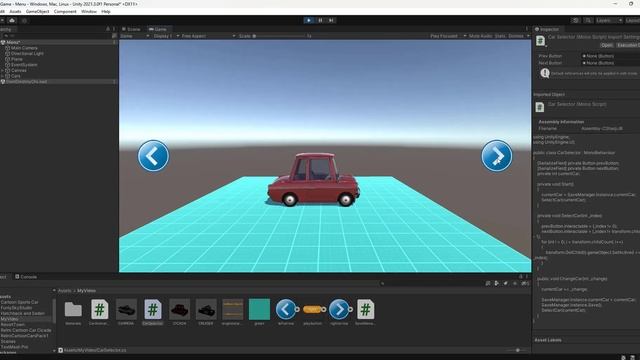Image resolution: width=640 pixels, height=360 pixels.
Task: Click the Scale slider in Game view
Action: pos(280,36)
